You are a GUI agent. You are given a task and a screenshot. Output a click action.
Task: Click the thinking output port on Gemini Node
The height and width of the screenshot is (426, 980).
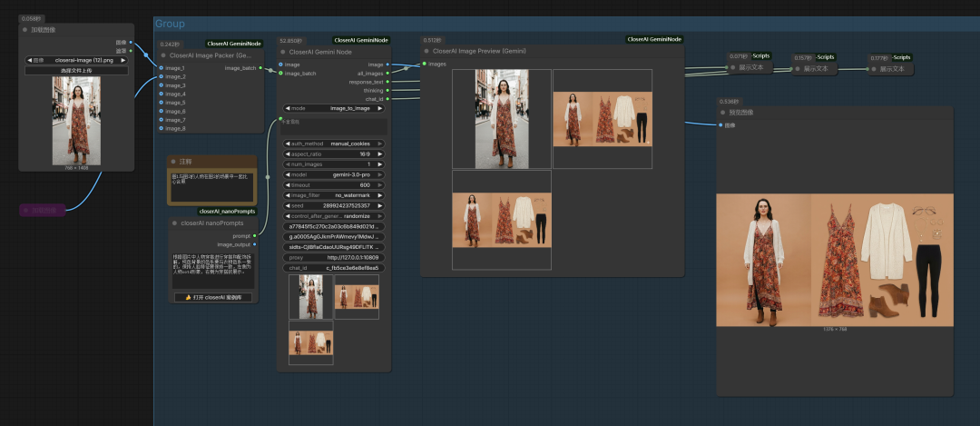pos(388,90)
